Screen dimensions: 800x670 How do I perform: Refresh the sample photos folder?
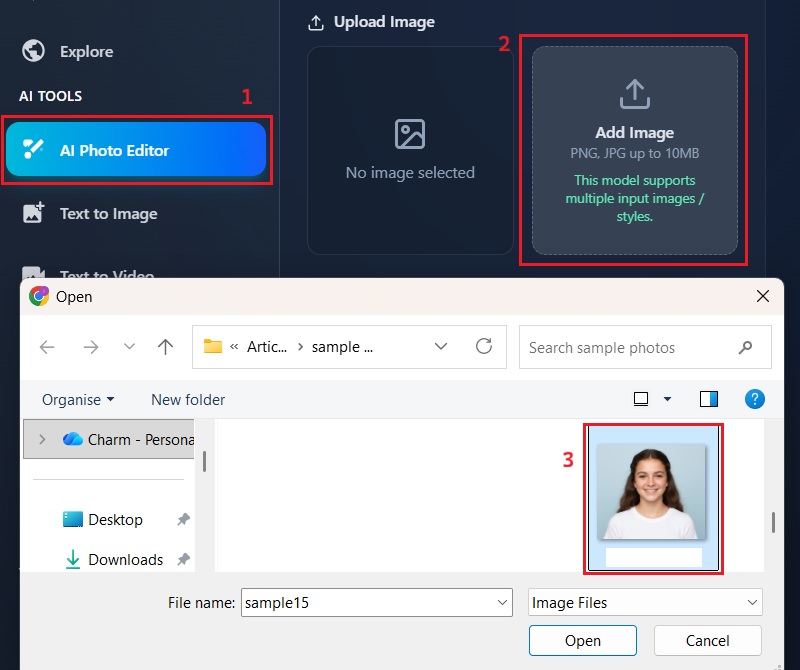484,346
